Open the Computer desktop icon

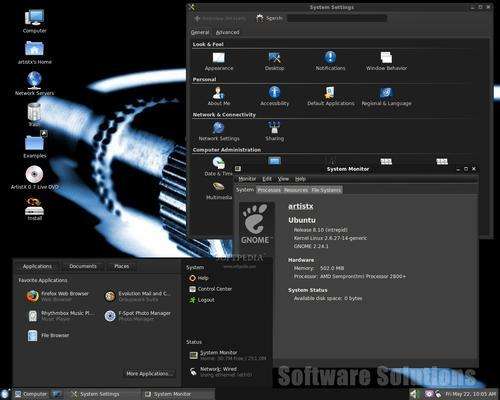tap(34, 21)
